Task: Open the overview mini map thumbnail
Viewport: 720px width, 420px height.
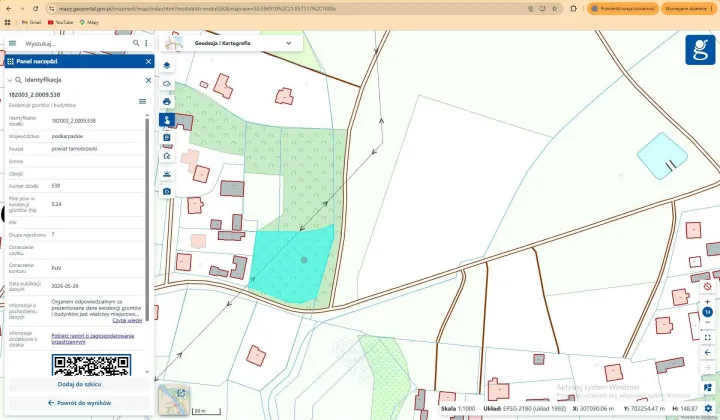Action: [x=174, y=399]
